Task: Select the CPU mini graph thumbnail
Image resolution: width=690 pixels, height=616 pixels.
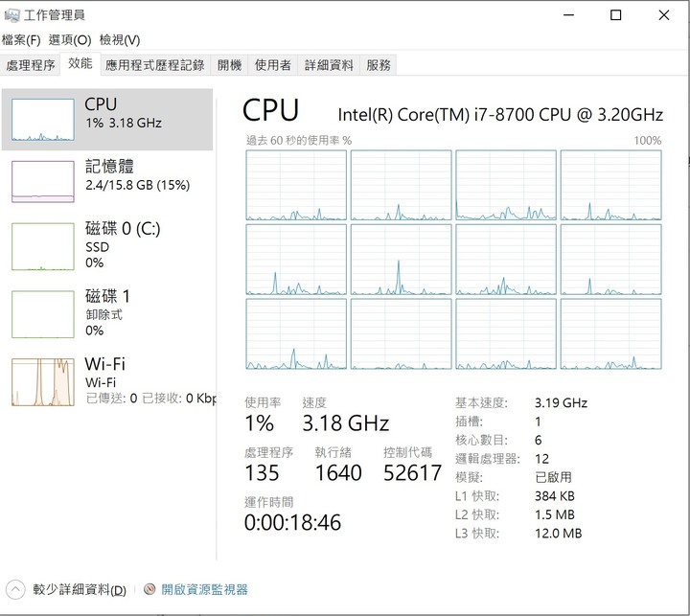Action: point(42,120)
